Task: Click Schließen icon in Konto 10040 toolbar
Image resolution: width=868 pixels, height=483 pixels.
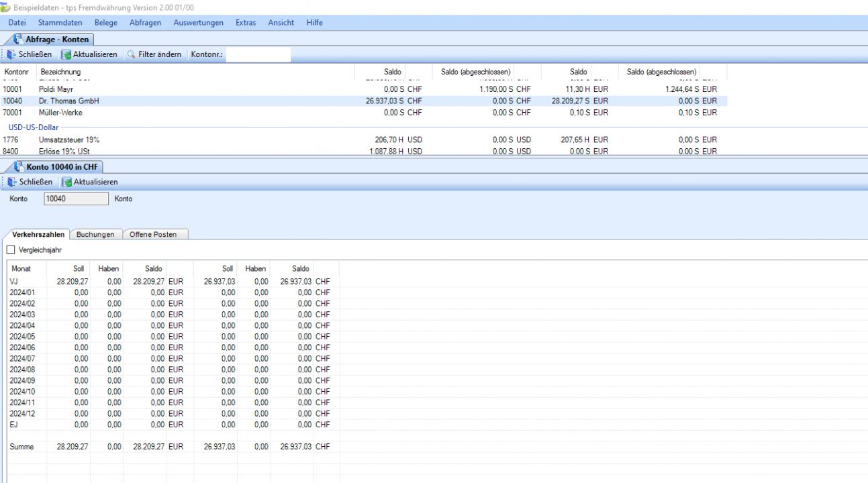Action: coord(12,182)
